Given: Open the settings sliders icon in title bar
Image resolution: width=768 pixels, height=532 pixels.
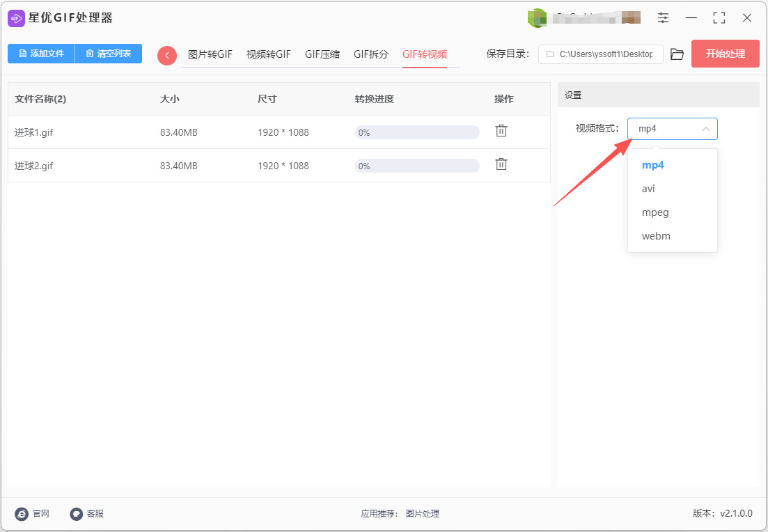Looking at the screenshot, I should click(x=663, y=18).
